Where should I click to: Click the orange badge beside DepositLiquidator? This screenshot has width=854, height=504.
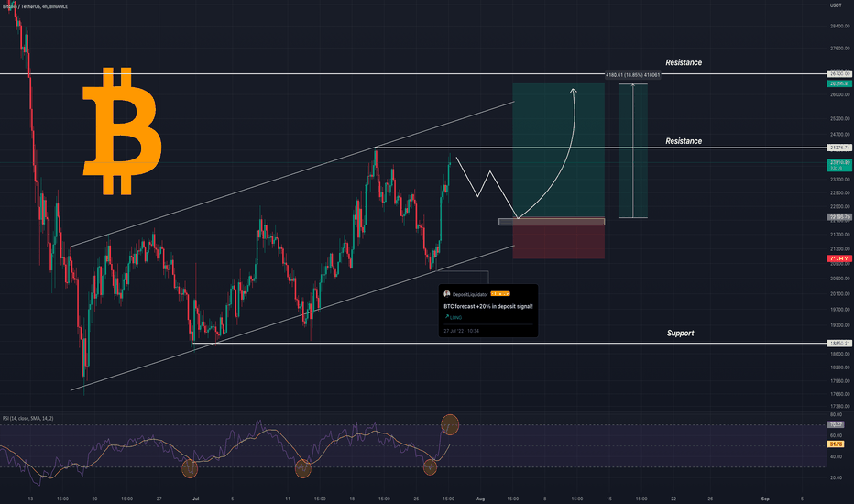coord(500,293)
